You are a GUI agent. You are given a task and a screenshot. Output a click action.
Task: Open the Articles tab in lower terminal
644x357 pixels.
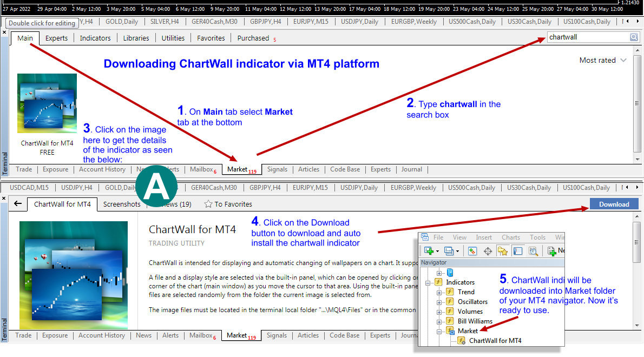pos(308,335)
